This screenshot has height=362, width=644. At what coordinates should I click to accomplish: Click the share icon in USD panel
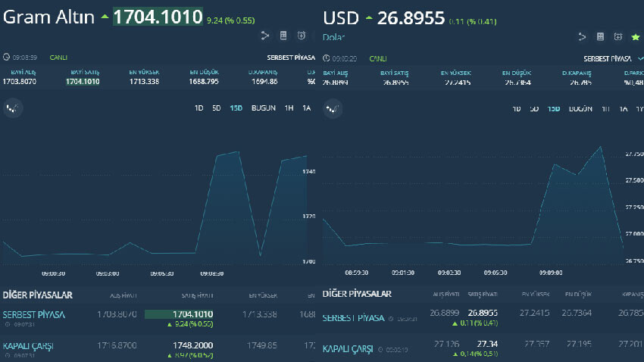pos(583,36)
